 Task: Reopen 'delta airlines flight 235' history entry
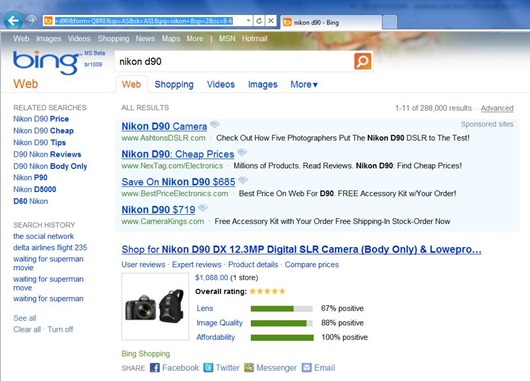[x=50, y=247]
